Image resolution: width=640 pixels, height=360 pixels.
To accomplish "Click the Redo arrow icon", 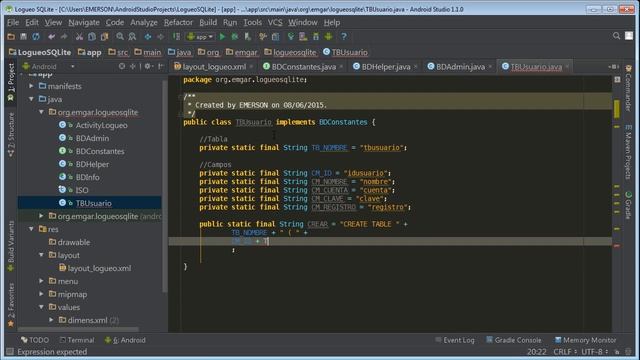I will pyautogui.click(x=64, y=37).
